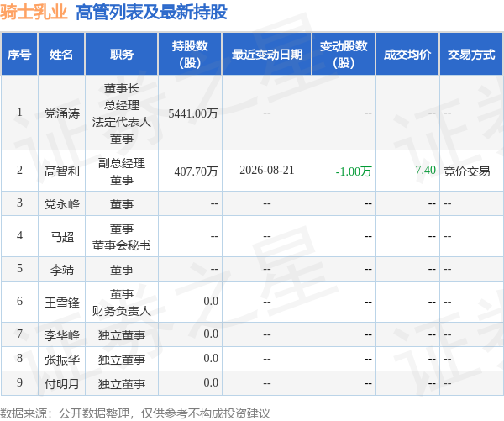The image size is (504, 421).
Task: Select the 姓名 column header
Action: pyautogui.click(x=61, y=54)
